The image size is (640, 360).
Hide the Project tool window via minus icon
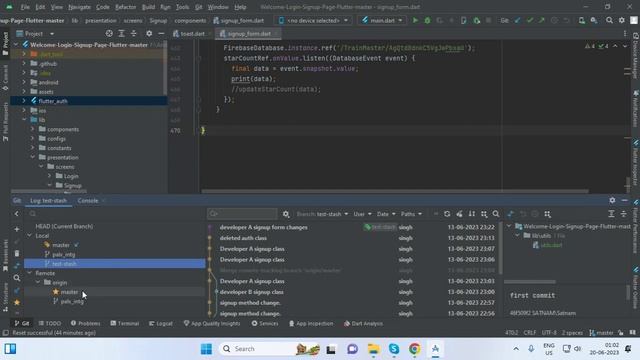(161, 33)
